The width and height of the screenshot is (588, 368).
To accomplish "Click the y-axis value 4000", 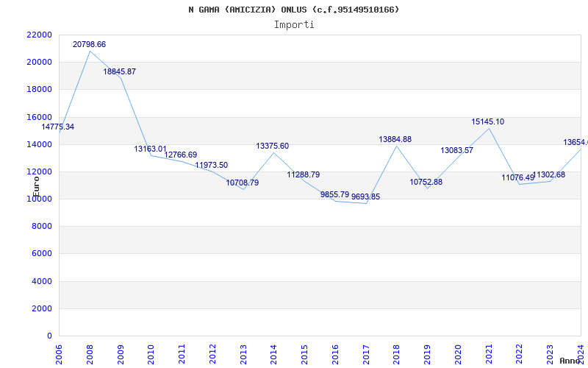I will pos(41,282).
